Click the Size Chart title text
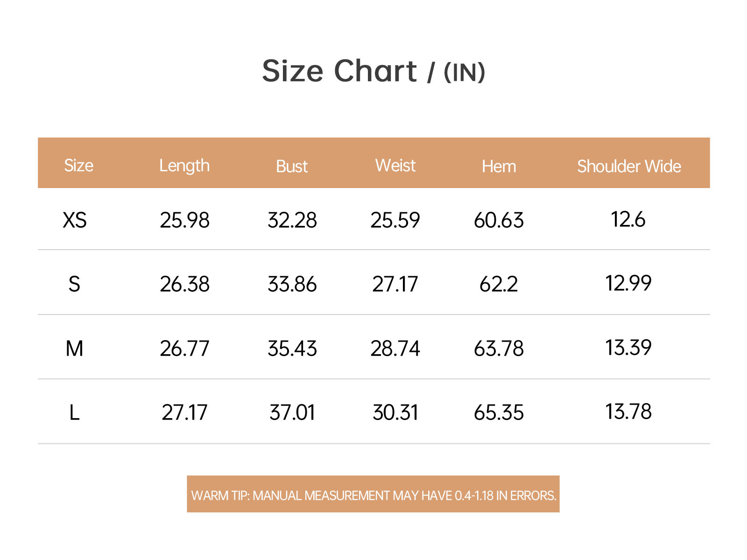The width and height of the screenshot is (747, 560). click(339, 71)
